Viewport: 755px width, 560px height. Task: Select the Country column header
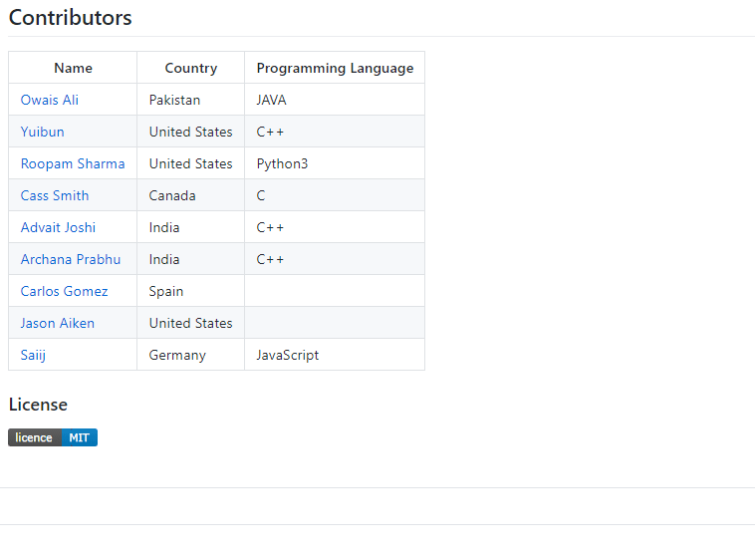click(191, 68)
